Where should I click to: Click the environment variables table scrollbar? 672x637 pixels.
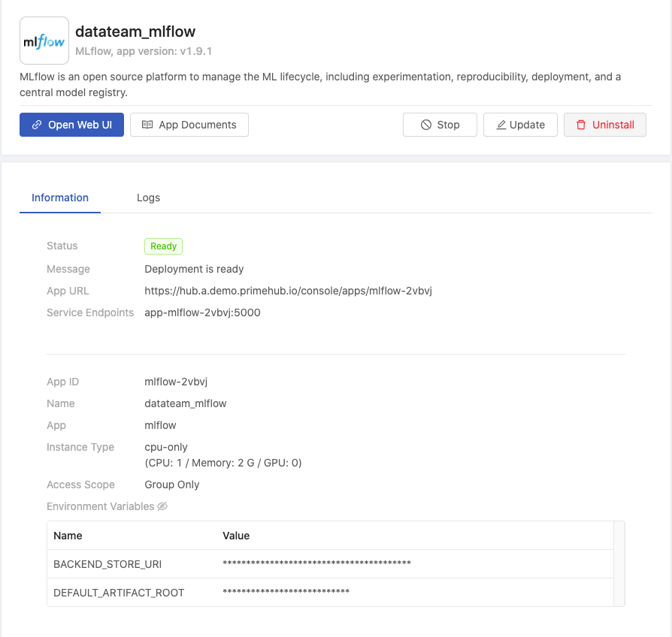click(619, 563)
